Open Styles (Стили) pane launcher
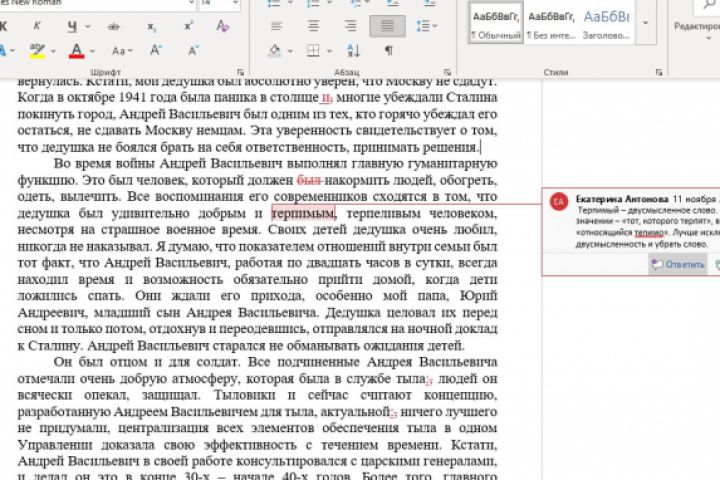Image resolution: width=720 pixels, height=480 pixels. (659, 72)
